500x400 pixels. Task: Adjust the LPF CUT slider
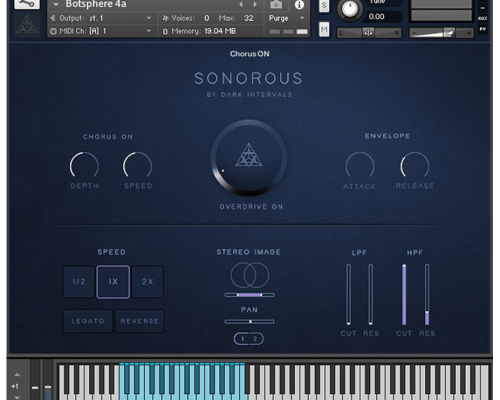[x=348, y=294]
